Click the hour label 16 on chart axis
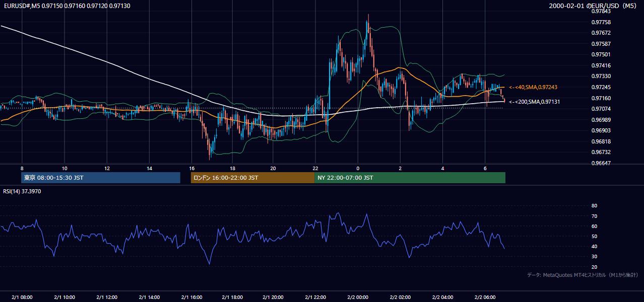 click(x=192, y=168)
